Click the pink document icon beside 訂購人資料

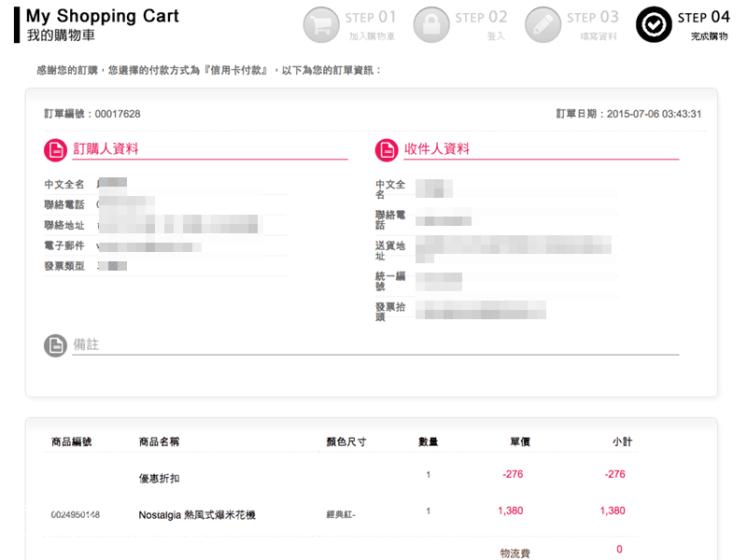pos(56,150)
